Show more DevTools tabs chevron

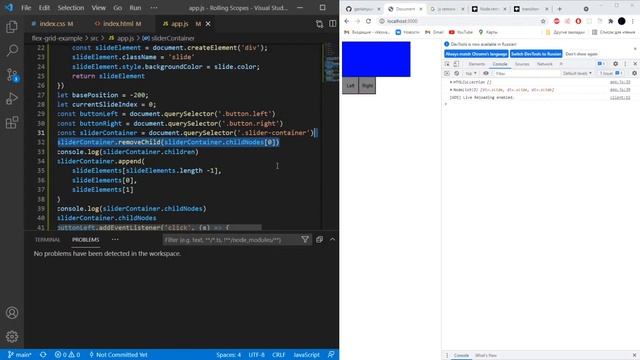[x=561, y=64]
